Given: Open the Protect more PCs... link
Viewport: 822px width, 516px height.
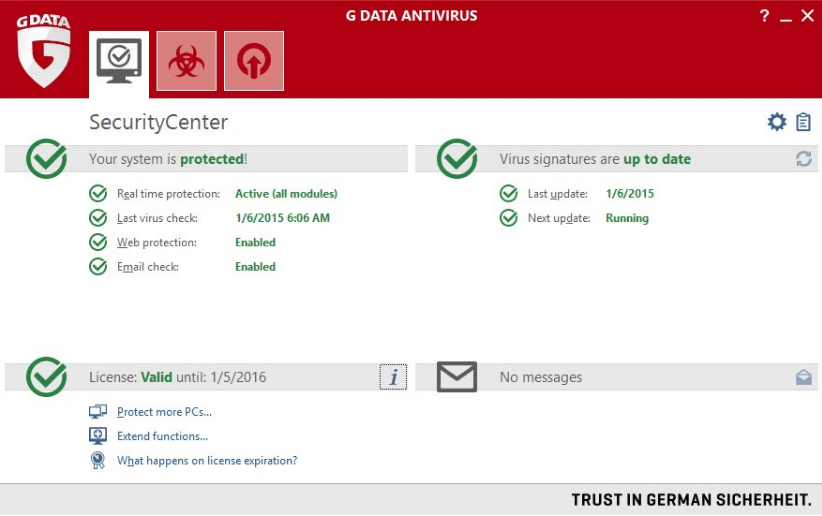Looking at the screenshot, I should [x=164, y=412].
